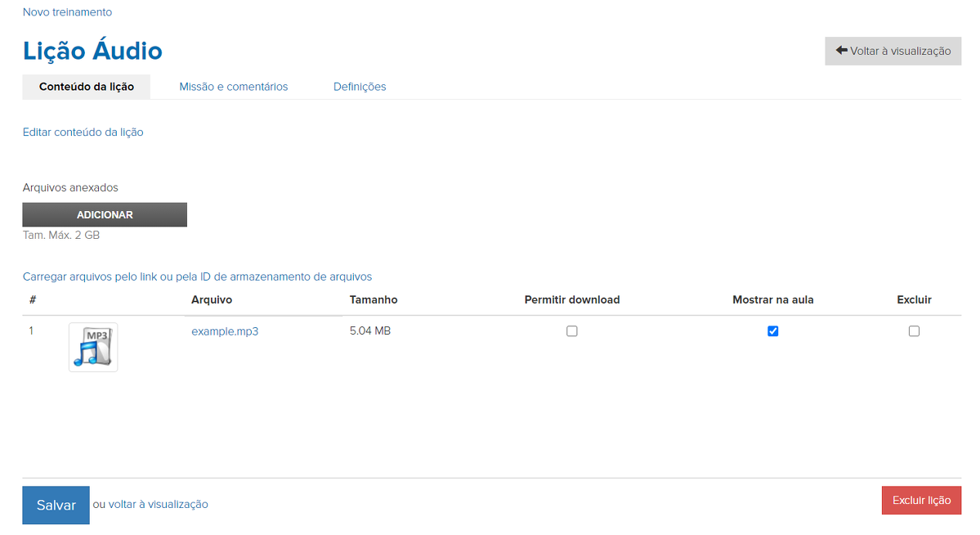Click the Editar conteúdo da lição link
This screenshot has width=980, height=535.
pos(83,132)
